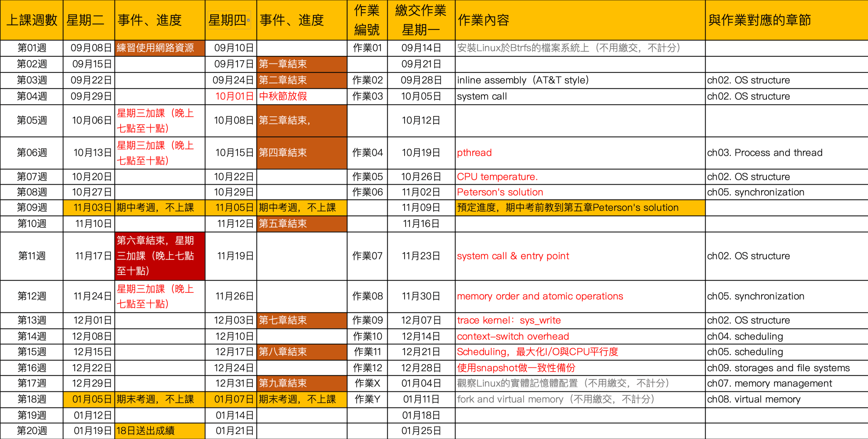
Task: Select the 與作業對應的章節 header cell
Action: pyautogui.click(x=759, y=20)
